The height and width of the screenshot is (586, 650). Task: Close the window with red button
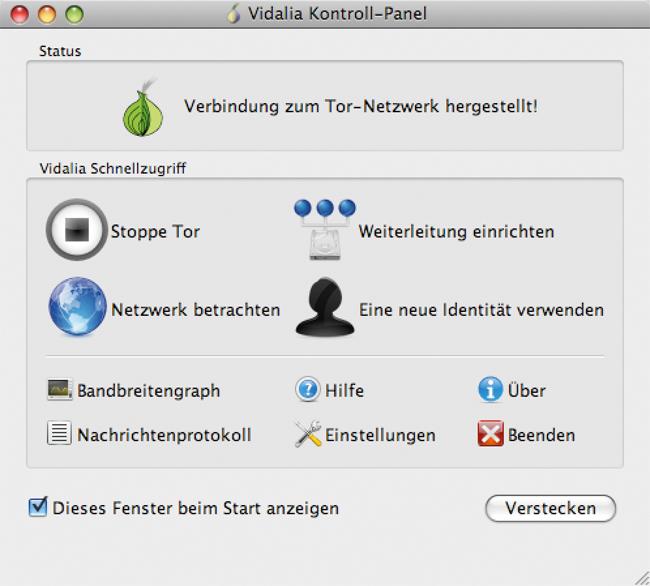click(x=19, y=15)
